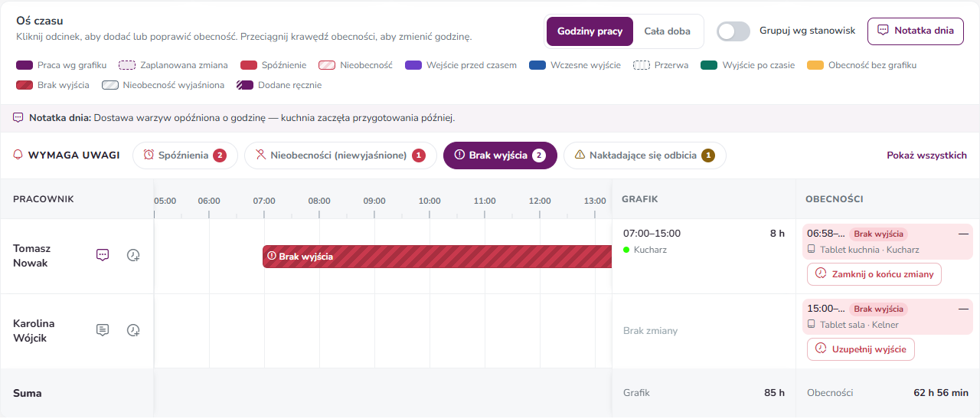Click Brak wyjścia badge in Karolina's attendance
This screenshot has width=980, height=419.
(878, 309)
